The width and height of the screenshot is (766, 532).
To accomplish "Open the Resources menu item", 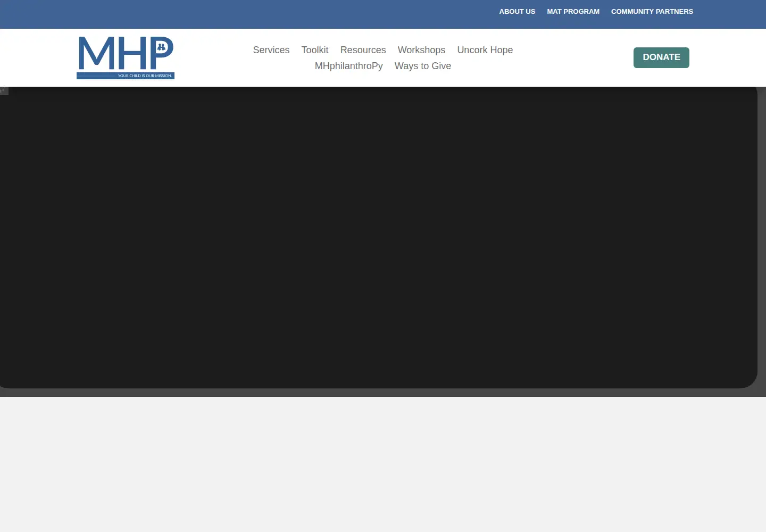I will [x=363, y=50].
